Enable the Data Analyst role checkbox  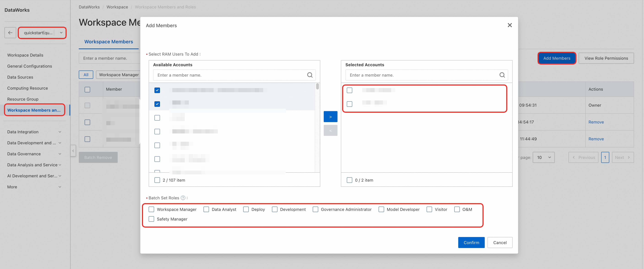pos(206,209)
